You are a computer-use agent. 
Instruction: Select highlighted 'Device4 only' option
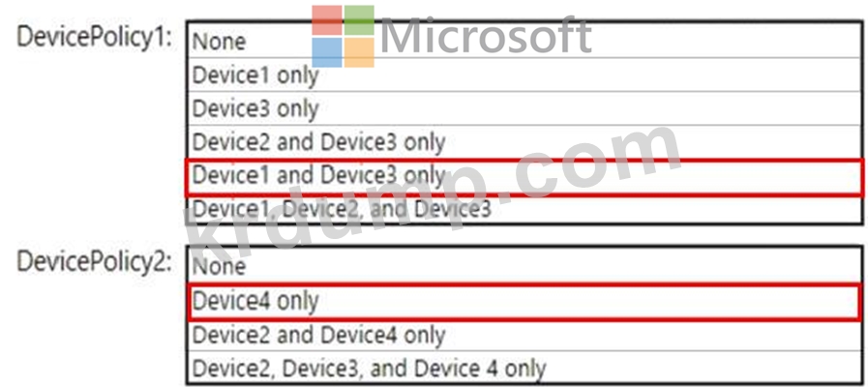[x=524, y=301]
